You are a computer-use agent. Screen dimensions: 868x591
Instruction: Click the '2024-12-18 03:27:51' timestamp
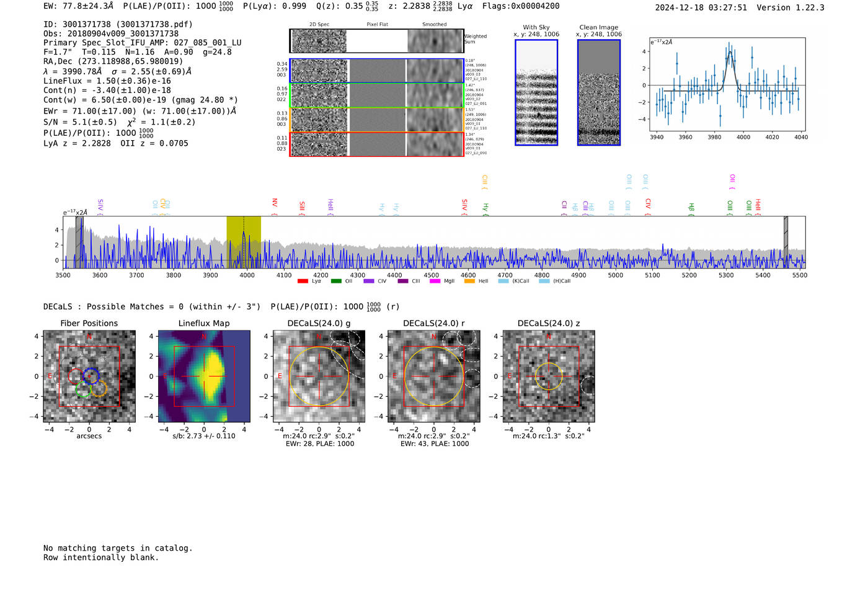click(701, 7)
